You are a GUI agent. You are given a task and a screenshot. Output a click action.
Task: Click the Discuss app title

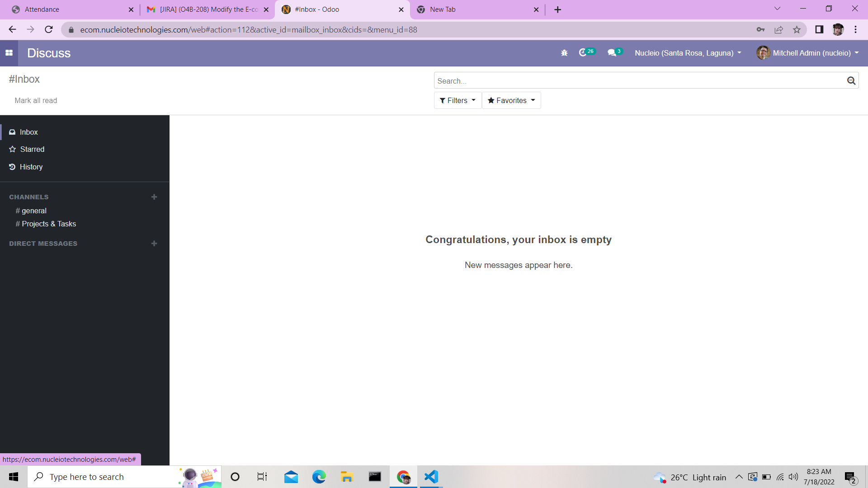tap(49, 53)
